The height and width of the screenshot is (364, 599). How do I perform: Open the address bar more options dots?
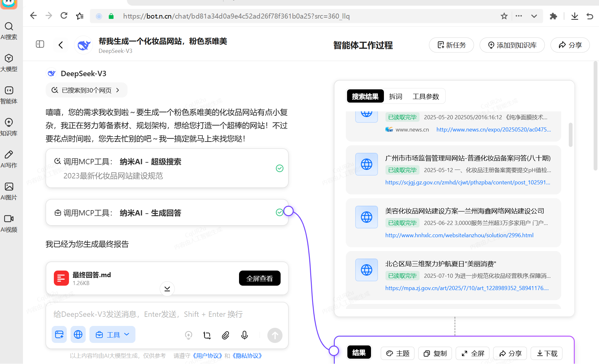click(519, 16)
